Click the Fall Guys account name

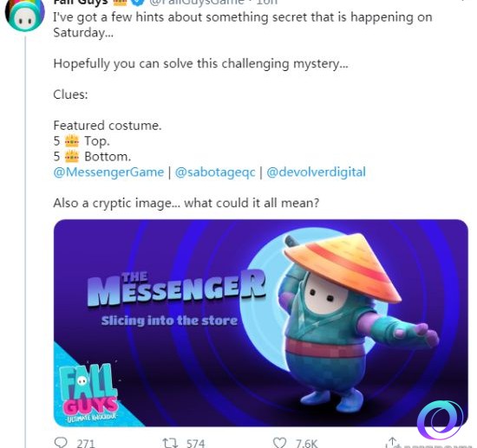pos(81,3)
